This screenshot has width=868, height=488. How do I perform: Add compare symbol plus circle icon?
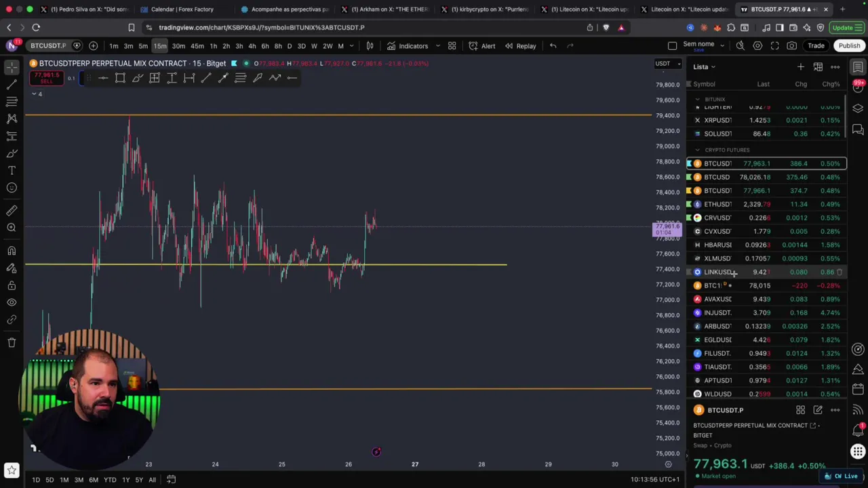[x=93, y=45]
